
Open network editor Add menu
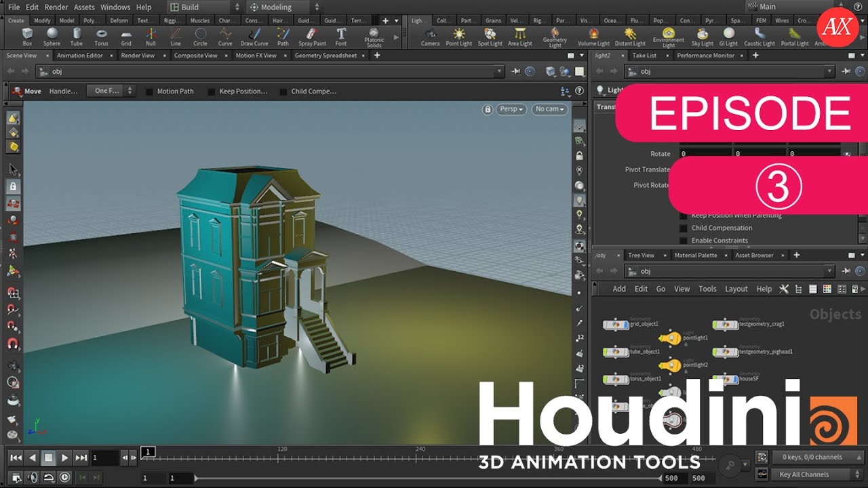coord(619,289)
